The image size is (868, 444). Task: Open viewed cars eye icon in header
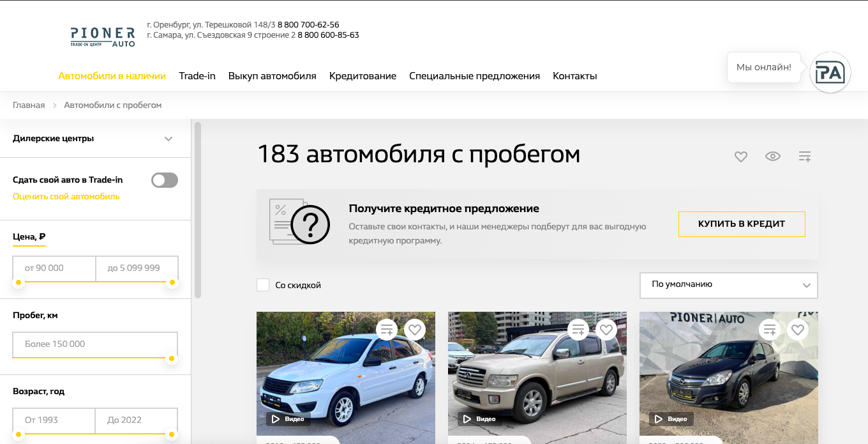(773, 156)
